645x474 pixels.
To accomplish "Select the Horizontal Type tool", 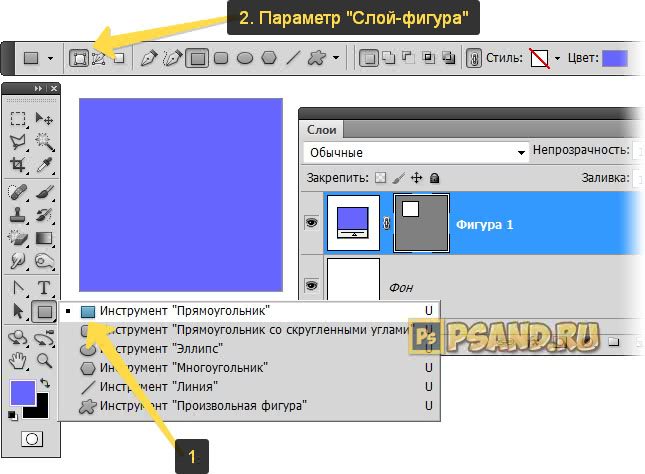I will tap(44, 289).
